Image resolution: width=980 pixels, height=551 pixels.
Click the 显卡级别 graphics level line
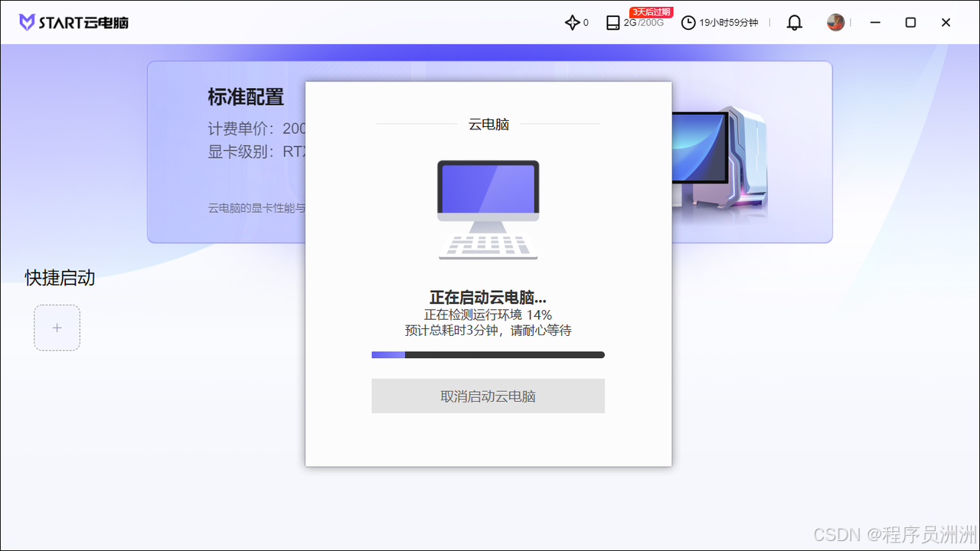tap(256, 152)
